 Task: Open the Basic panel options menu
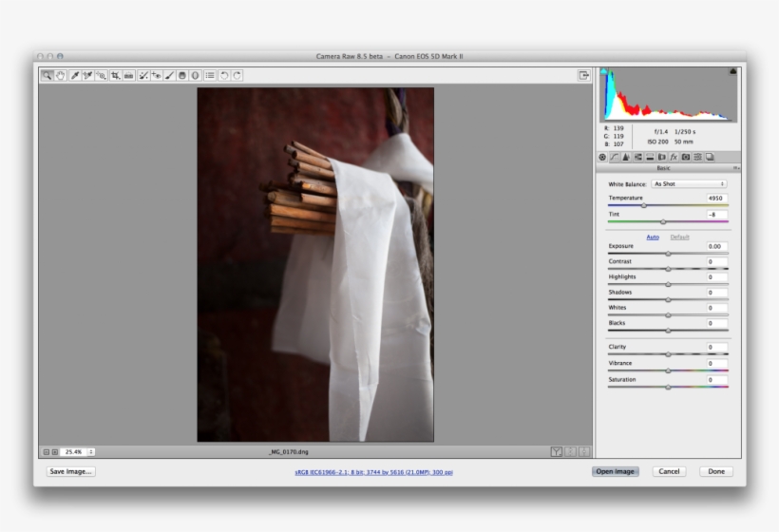click(736, 168)
